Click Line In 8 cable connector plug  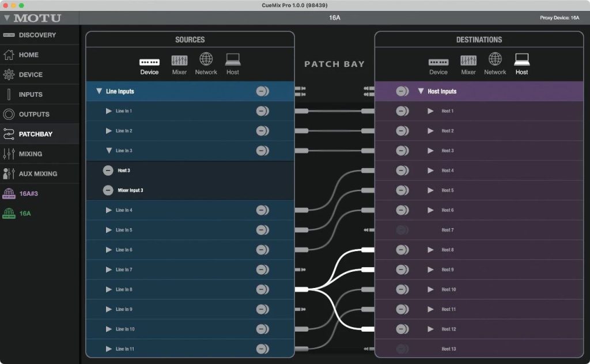coord(301,290)
